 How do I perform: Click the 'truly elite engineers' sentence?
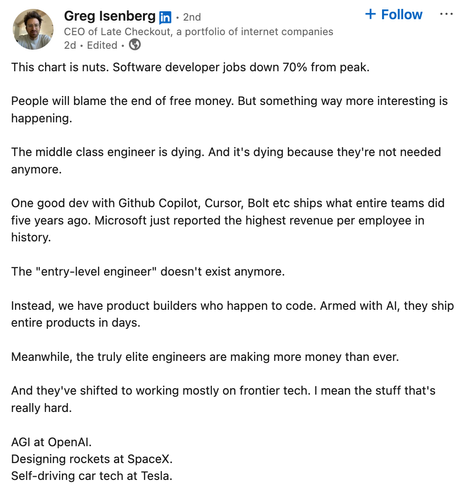(205, 357)
